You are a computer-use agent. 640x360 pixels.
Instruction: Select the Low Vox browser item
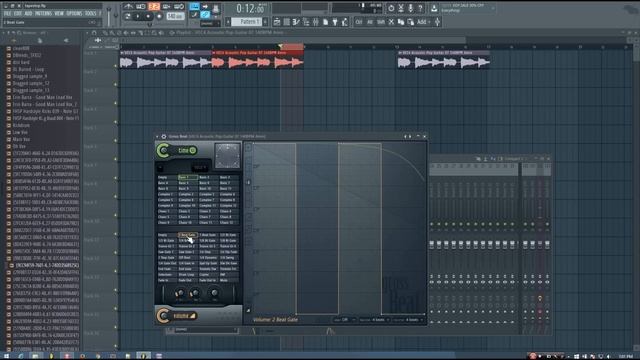[20, 132]
